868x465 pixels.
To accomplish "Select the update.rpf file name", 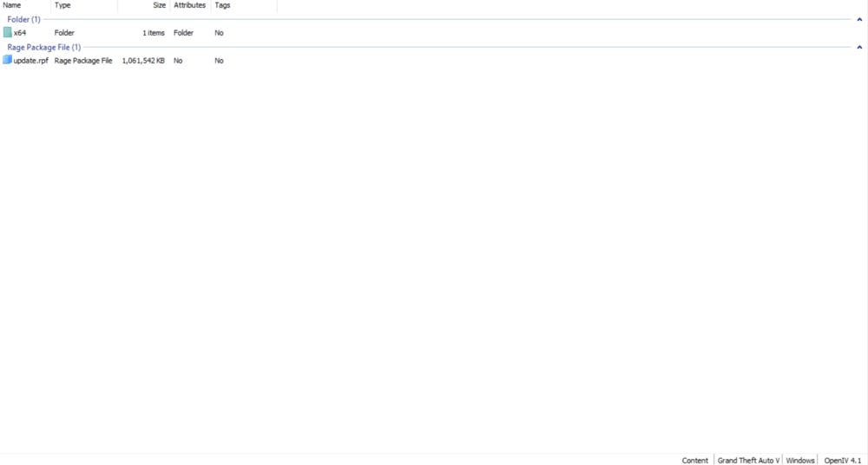I will click(x=31, y=61).
